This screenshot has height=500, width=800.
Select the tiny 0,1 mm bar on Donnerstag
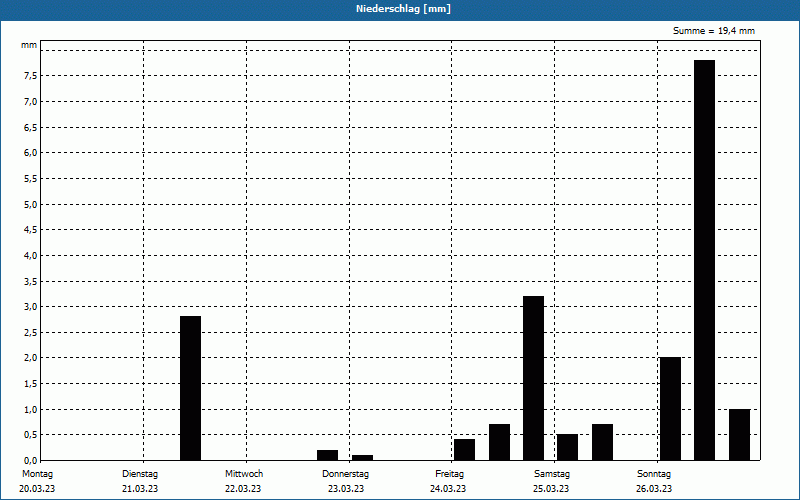pos(362,458)
